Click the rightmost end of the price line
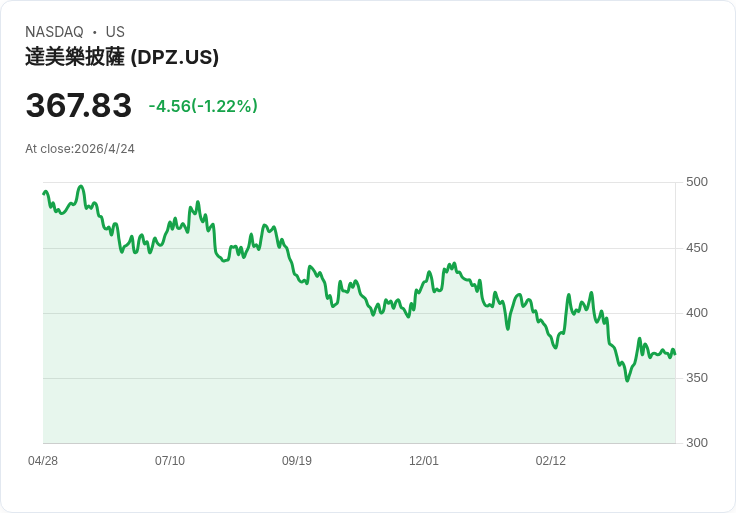Screen dimensions: 736x513 pyautogui.click(x=675, y=354)
